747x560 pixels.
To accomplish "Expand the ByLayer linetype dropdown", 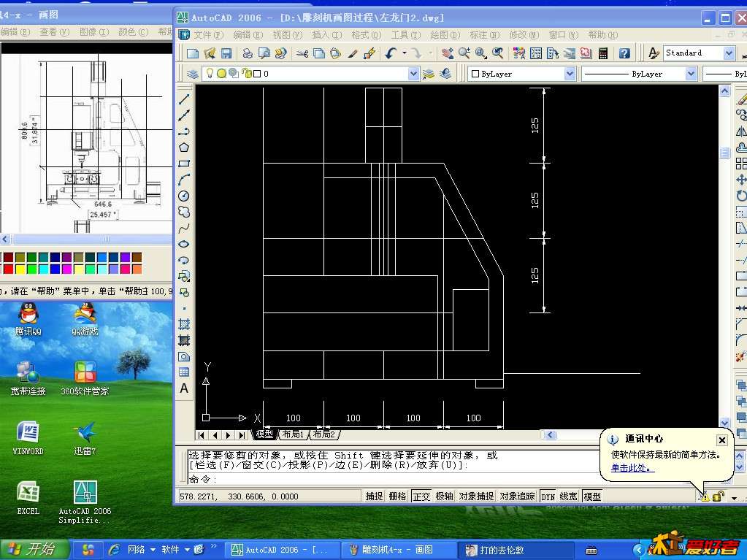I will point(691,74).
